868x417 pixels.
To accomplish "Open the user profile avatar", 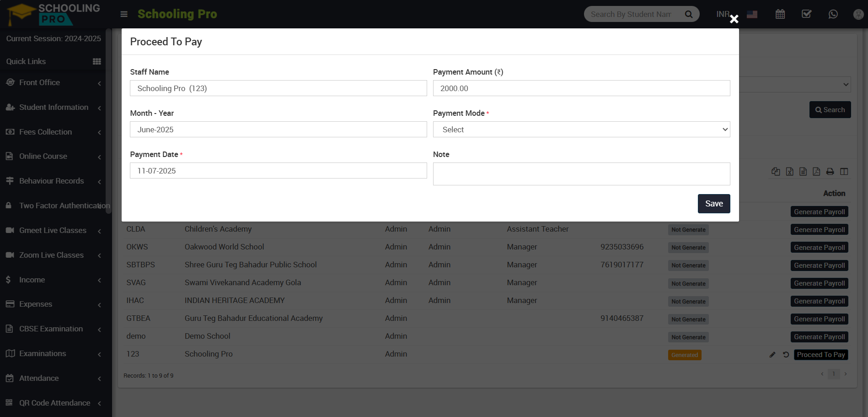I will (858, 14).
